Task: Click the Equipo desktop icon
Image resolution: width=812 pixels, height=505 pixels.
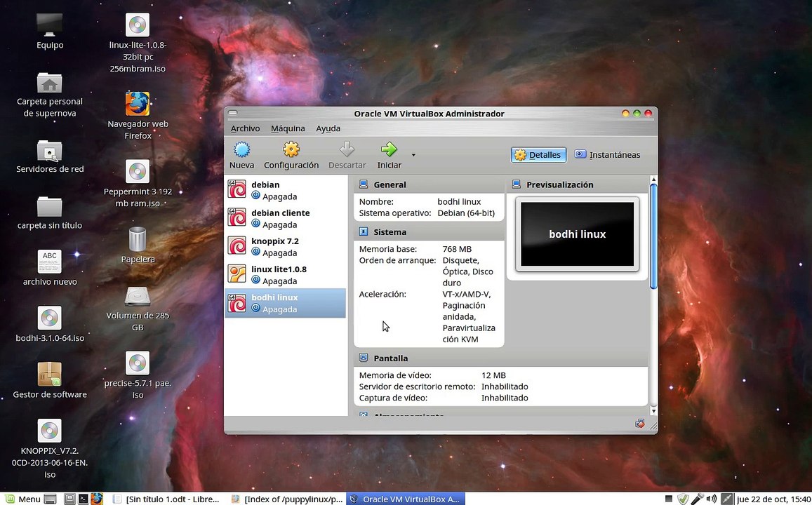Action: (50, 25)
